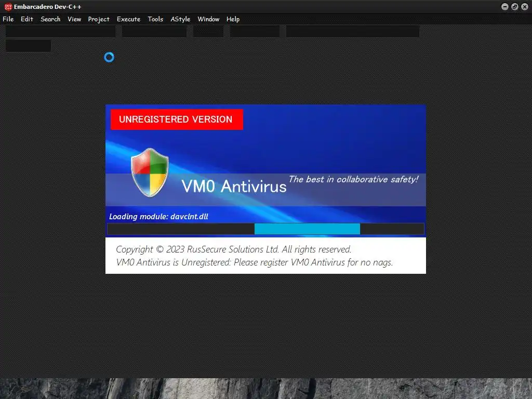
Task: Open the Edit menu
Action: pyautogui.click(x=27, y=19)
